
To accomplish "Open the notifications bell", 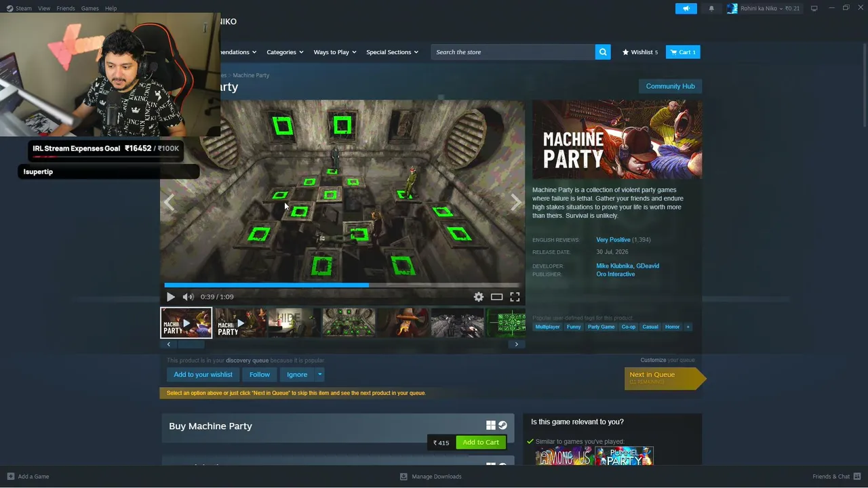I will (x=711, y=8).
